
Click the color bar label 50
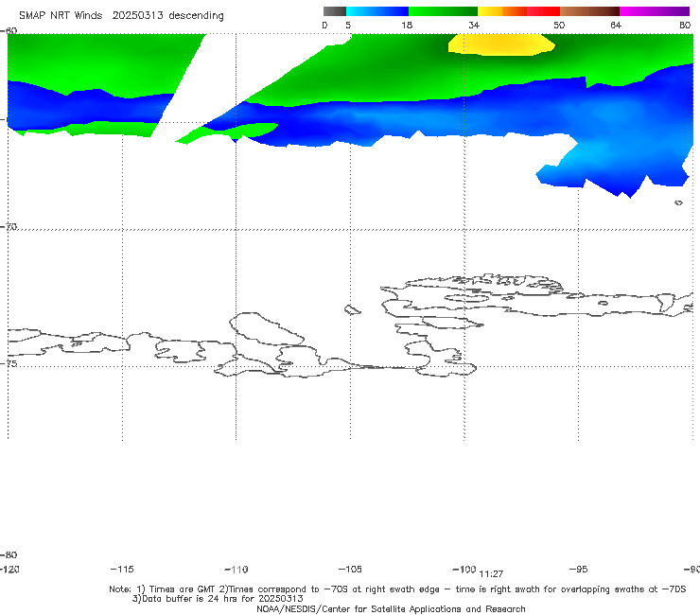(x=559, y=26)
